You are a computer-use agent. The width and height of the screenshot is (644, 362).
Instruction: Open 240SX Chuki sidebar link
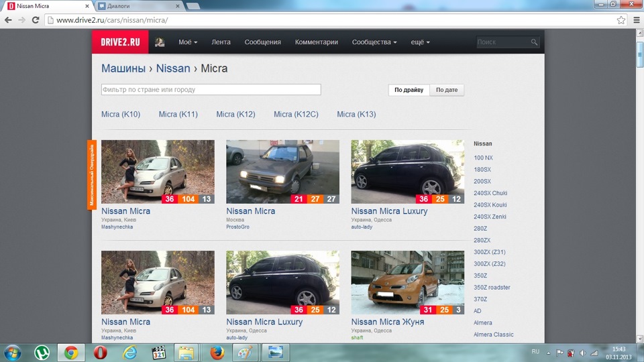[x=490, y=193]
